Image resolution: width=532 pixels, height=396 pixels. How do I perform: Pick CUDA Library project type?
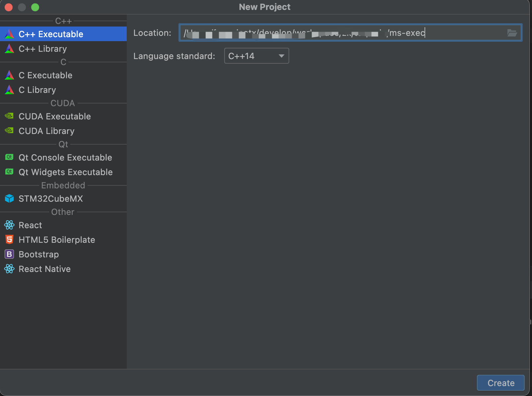[x=63, y=131]
